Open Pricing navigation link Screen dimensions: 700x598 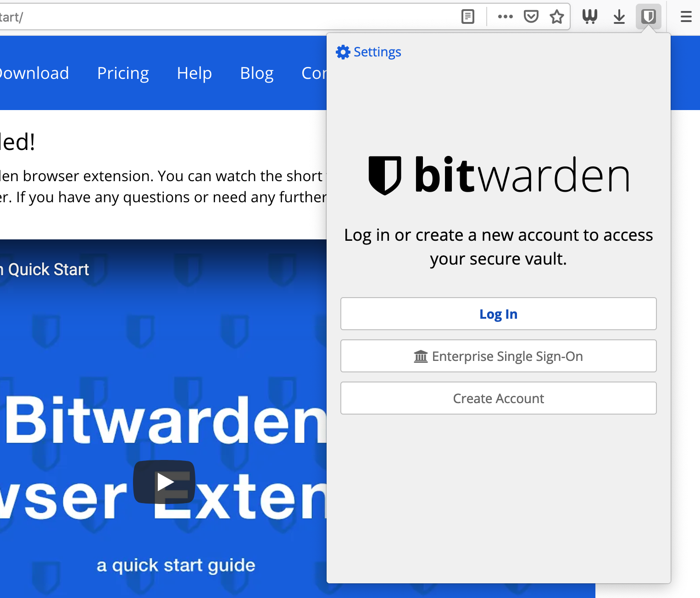click(x=123, y=73)
